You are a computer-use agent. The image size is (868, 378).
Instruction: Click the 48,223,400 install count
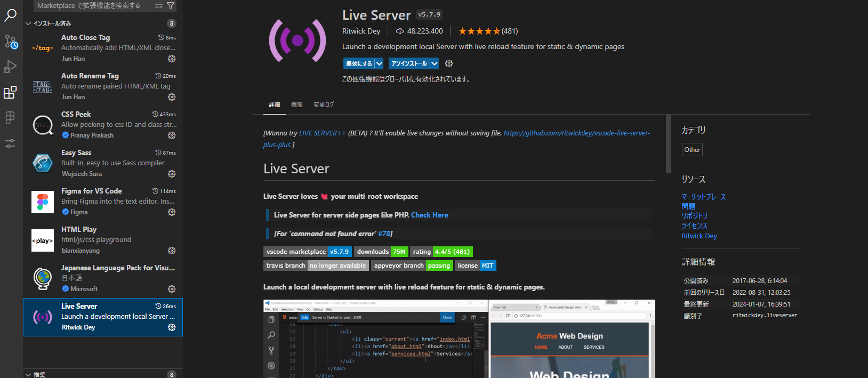coord(425,31)
